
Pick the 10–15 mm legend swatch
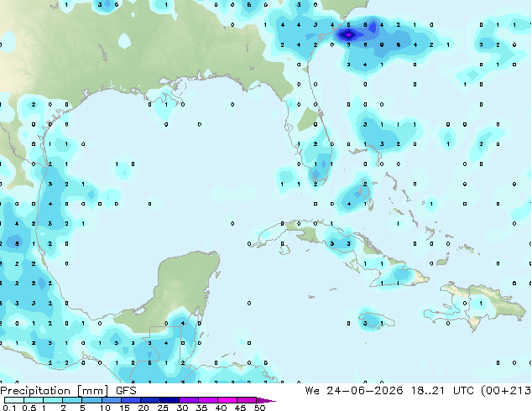111,400
